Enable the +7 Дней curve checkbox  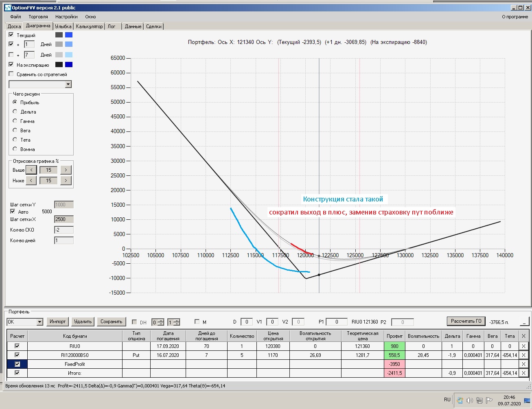(x=11, y=55)
